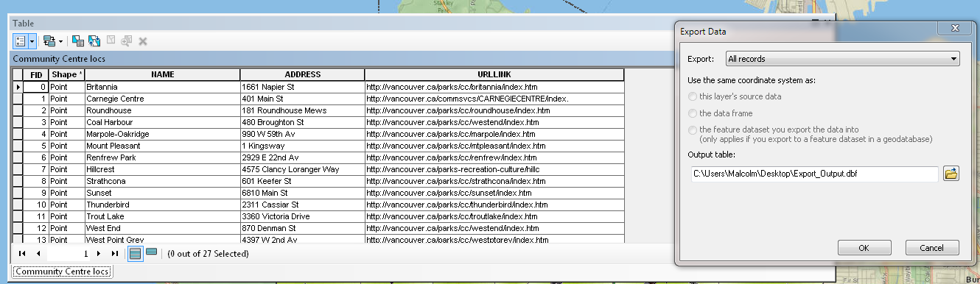Click the NAME column header
Image resolution: width=980 pixels, height=284 pixels.
click(162, 75)
